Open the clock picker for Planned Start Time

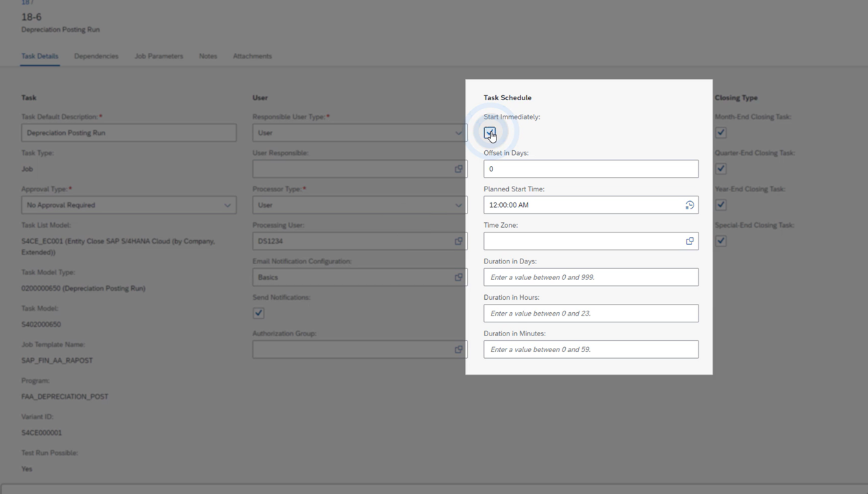pos(689,204)
